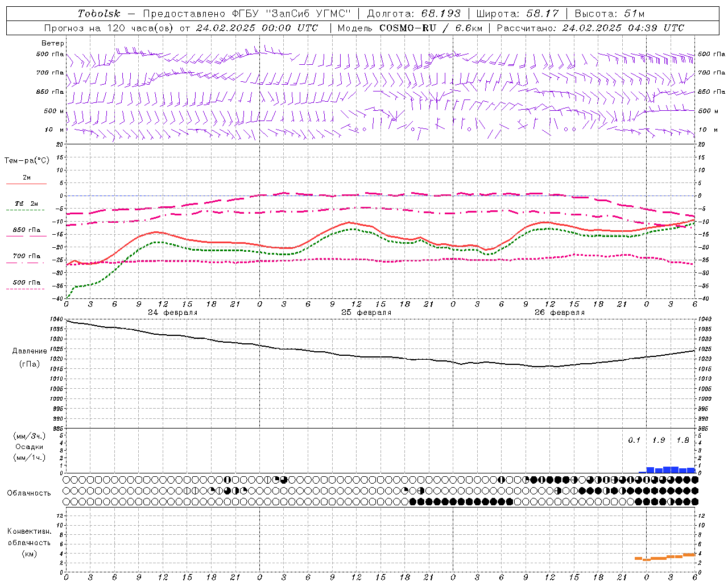
Task: Click the precipitation total value "1.8"
Action: [x=682, y=440]
